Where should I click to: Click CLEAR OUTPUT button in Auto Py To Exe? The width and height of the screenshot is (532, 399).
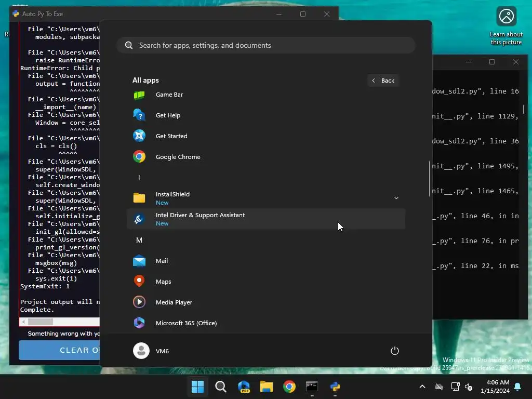click(x=59, y=350)
